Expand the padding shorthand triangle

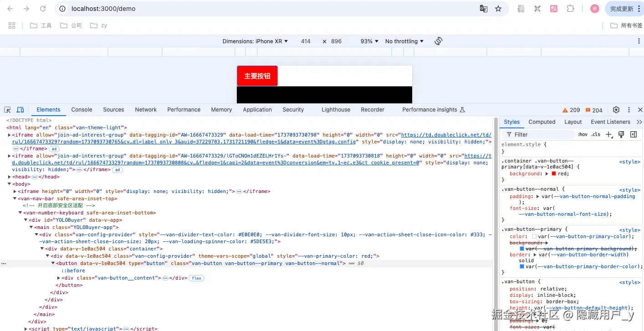click(538, 197)
